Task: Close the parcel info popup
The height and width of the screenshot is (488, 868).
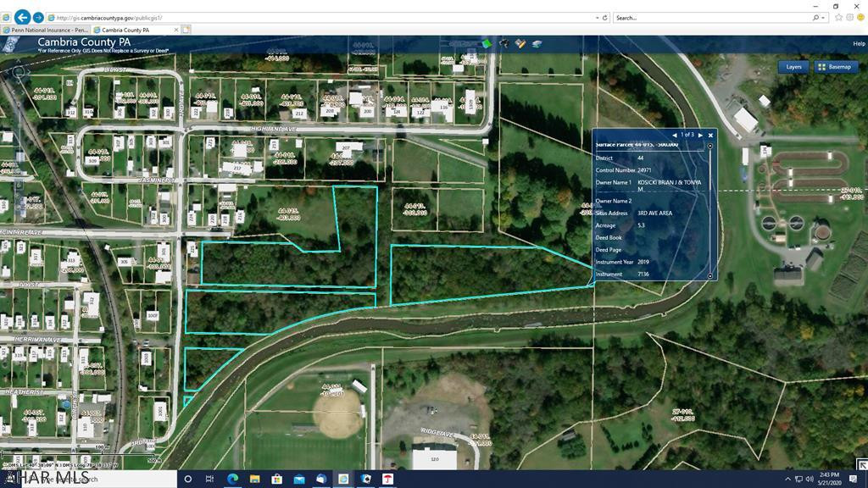Action: click(x=711, y=135)
